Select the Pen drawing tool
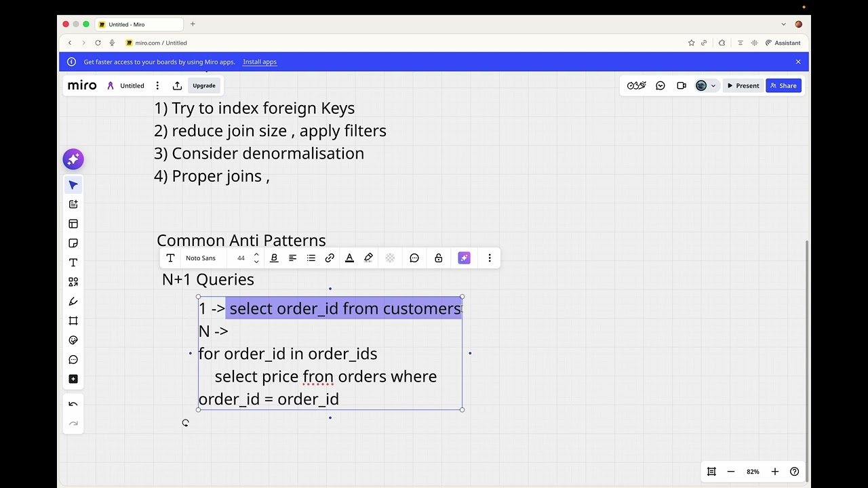The width and height of the screenshot is (868, 488). (73, 302)
